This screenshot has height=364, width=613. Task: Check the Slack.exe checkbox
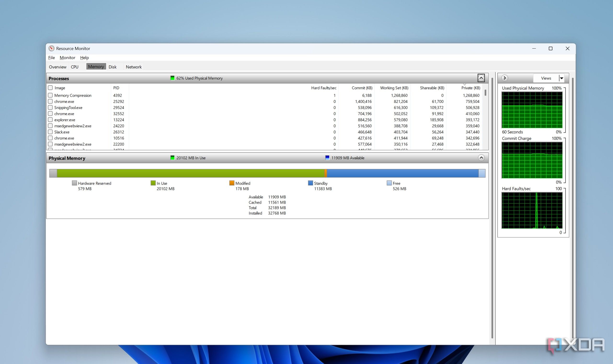coord(50,132)
